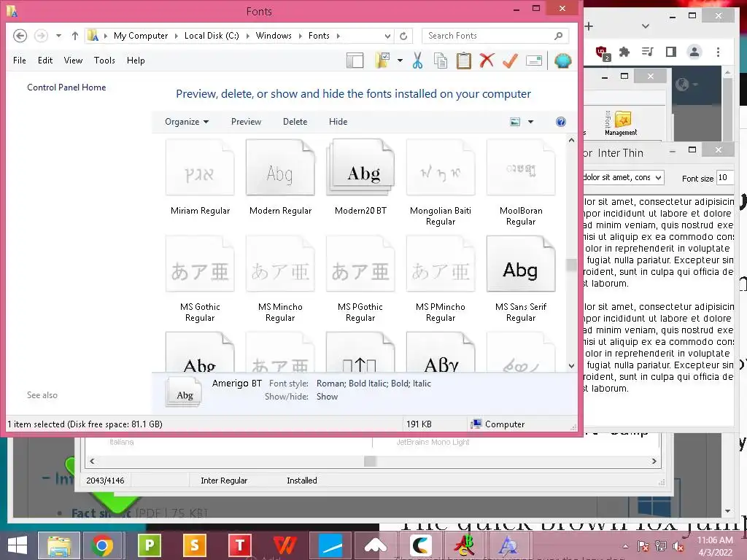Click the Windows Start button
747x560 pixels.
click(18, 545)
